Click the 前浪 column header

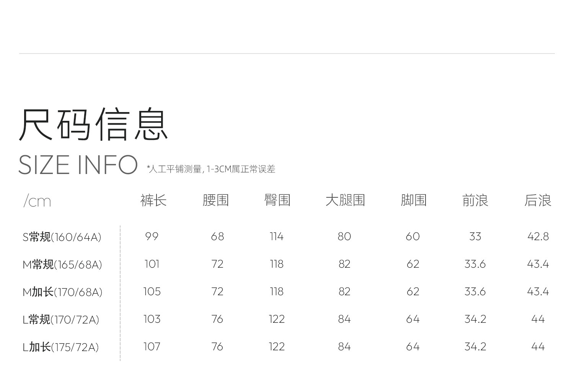point(475,200)
